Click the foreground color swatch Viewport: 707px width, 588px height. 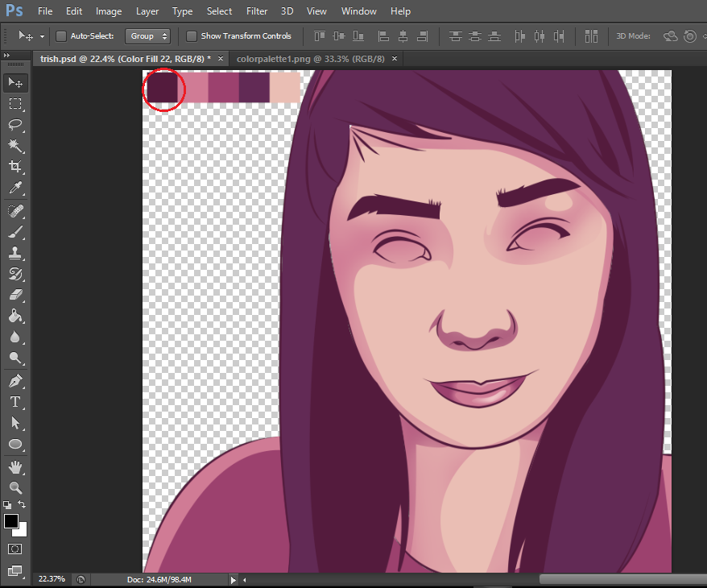[x=11, y=521]
